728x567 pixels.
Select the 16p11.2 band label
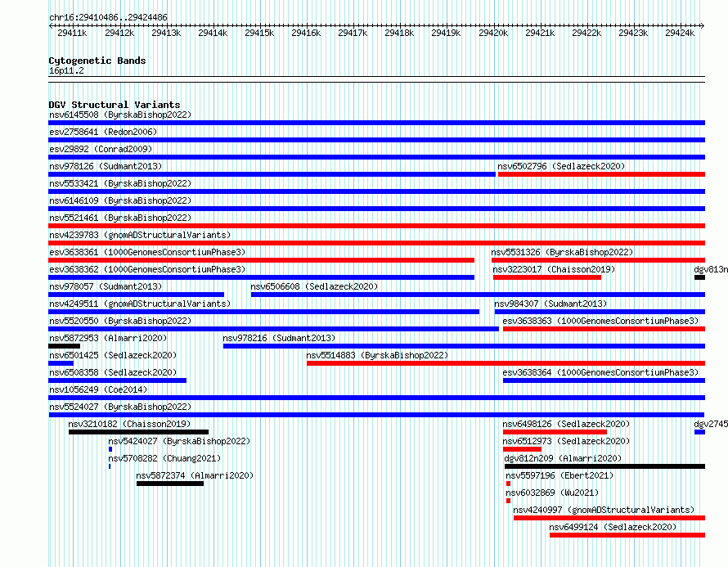(x=66, y=70)
